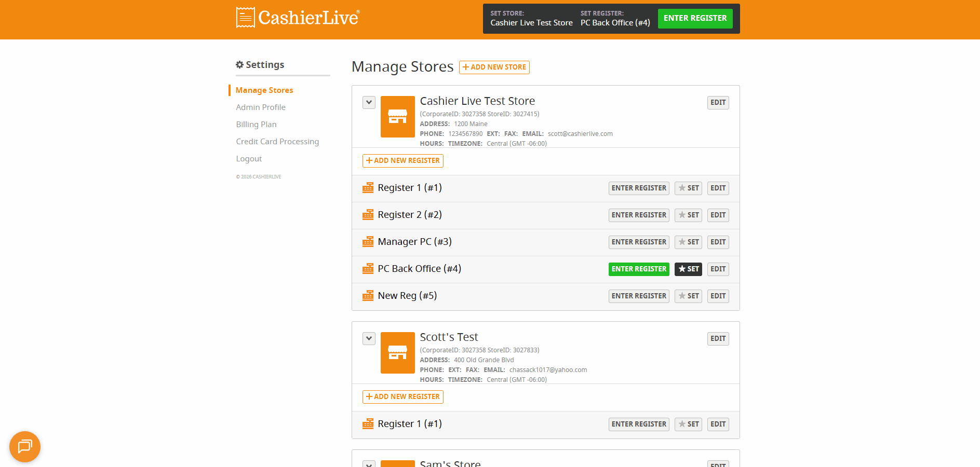The width and height of the screenshot is (980, 467).
Task: Open Register 2 (#2) via Enter Register
Action: tap(639, 215)
